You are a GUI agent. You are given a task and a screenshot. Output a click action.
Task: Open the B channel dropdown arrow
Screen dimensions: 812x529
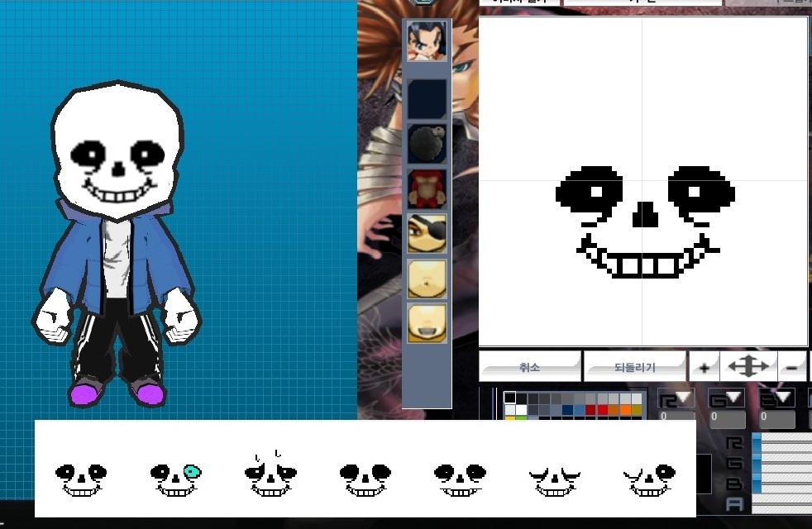pyautogui.click(x=782, y=398)
